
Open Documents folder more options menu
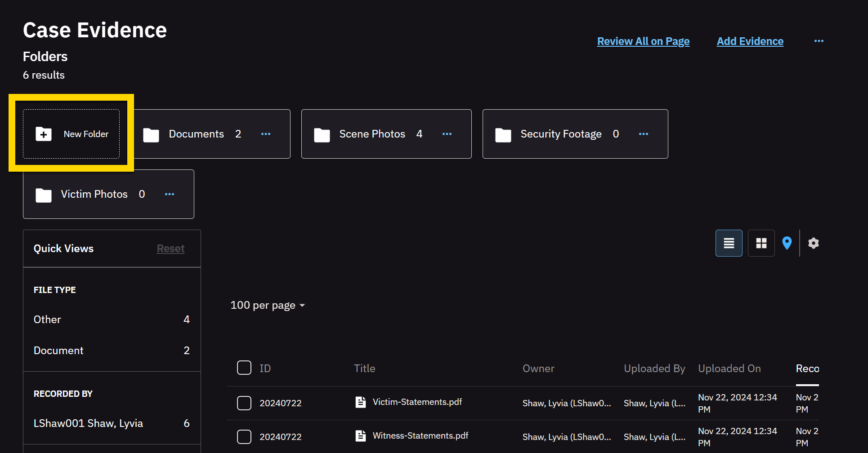(x=266, y=134)
